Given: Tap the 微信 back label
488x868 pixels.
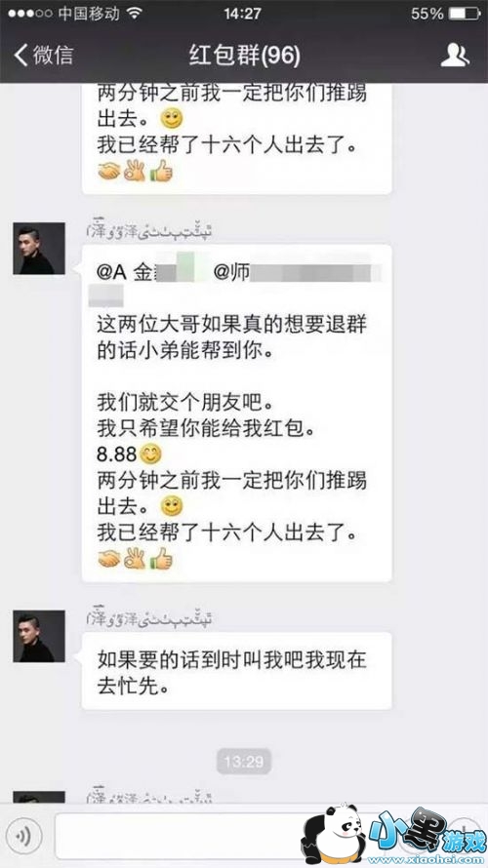Looking at the screenshot, I should coord(53,56).
